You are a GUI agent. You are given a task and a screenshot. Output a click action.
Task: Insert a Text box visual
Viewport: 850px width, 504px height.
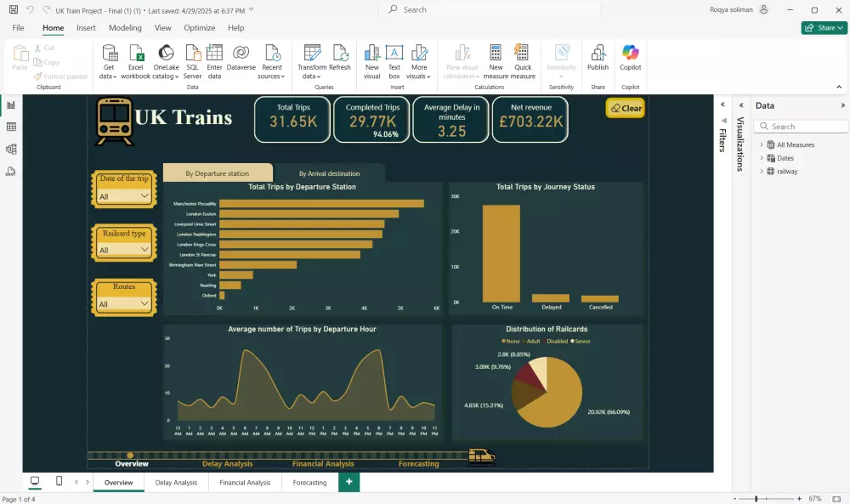(394, 59)
